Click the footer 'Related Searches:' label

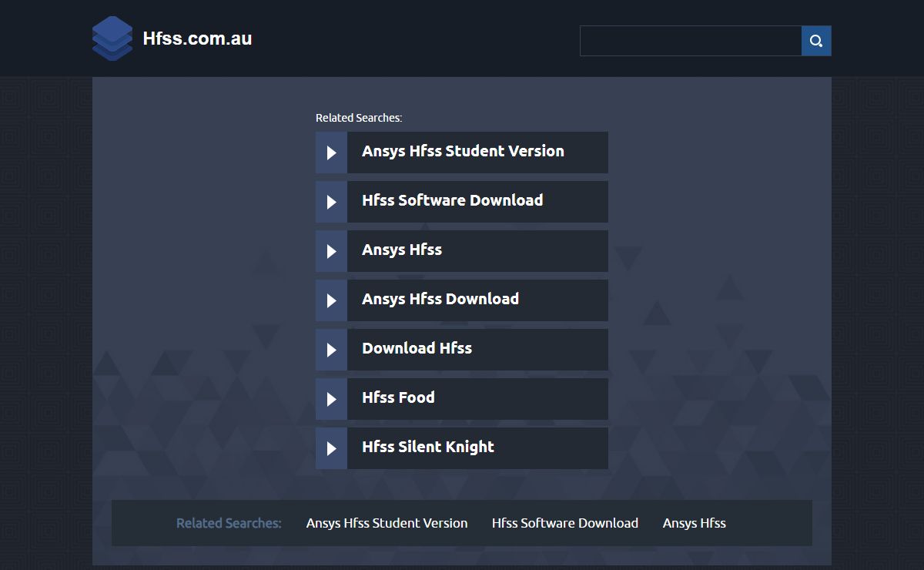point(229,523)
